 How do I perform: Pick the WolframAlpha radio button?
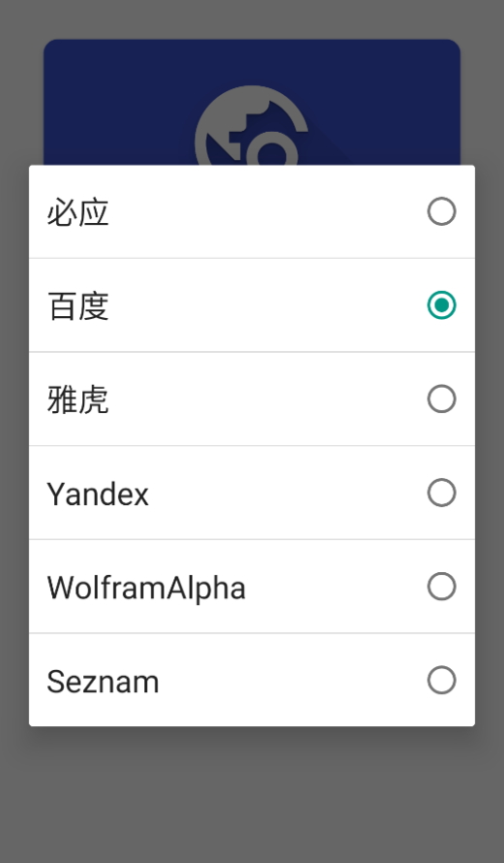[441, 586]
